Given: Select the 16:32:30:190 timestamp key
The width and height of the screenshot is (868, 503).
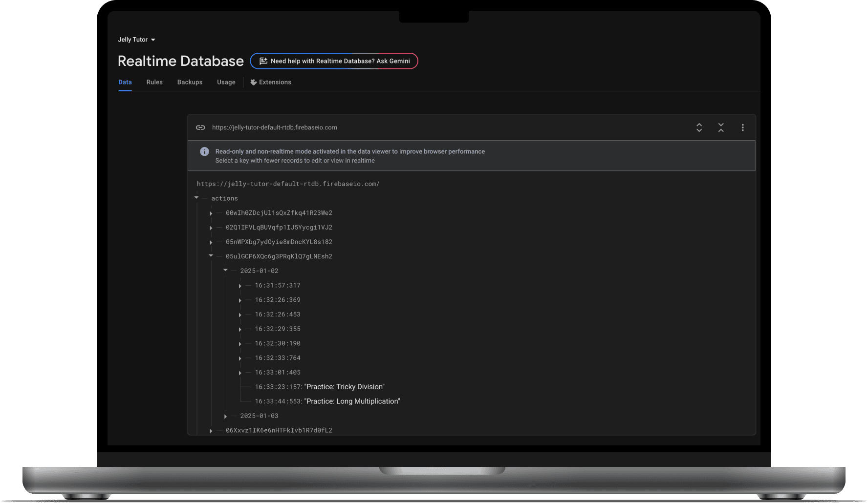Looking at the screenshot, I should point(278,344).
